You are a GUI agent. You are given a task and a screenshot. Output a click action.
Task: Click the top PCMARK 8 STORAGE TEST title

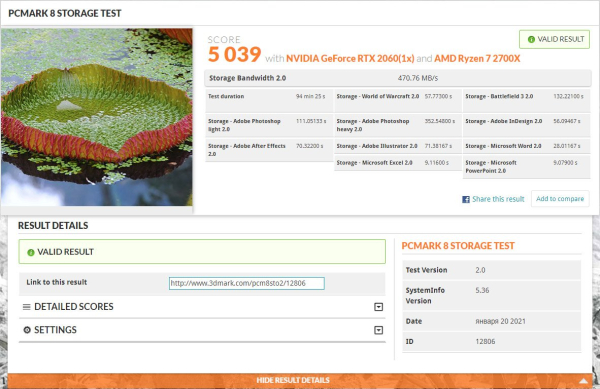tap(65, 13)
